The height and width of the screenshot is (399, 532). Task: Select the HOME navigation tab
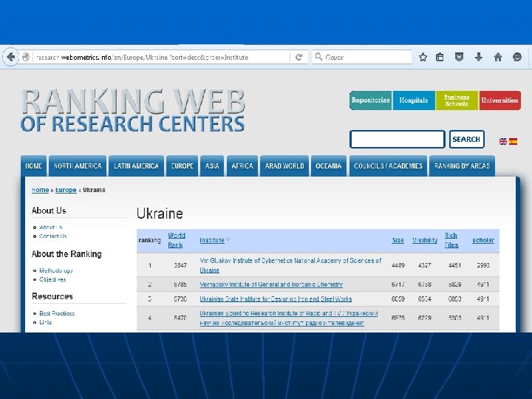point(33,166)
